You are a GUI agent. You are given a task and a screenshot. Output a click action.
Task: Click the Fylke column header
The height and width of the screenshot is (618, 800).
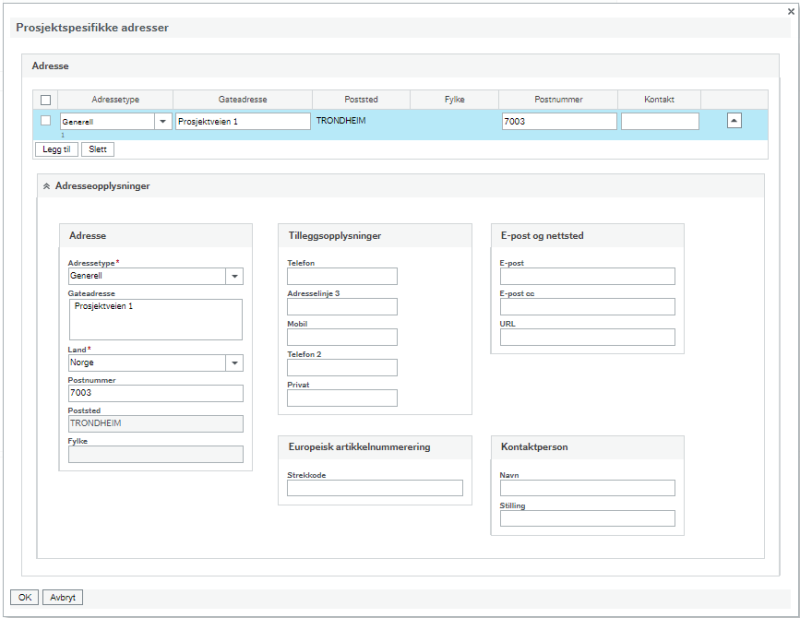pos(455,100)
